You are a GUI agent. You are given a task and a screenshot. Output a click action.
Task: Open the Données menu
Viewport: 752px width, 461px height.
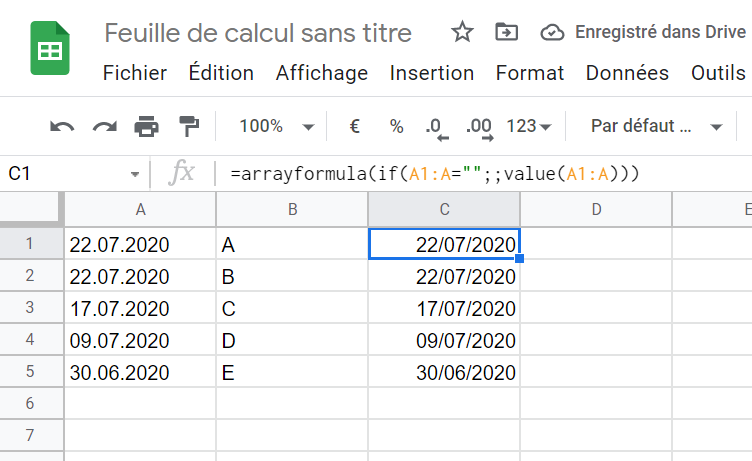click(627, 73)
